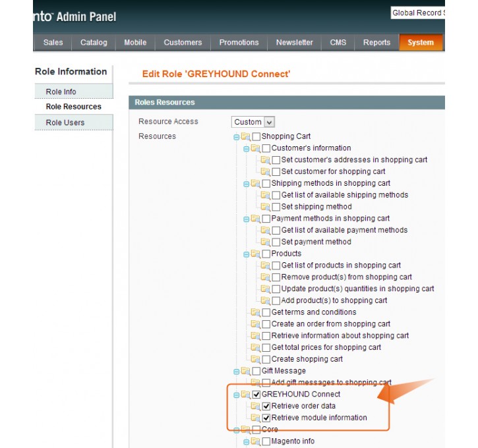Viewport: 478px width, 448px height.
Task: Click folder icon beside Set customer's addresses
Action: click(x=265, y=160)
